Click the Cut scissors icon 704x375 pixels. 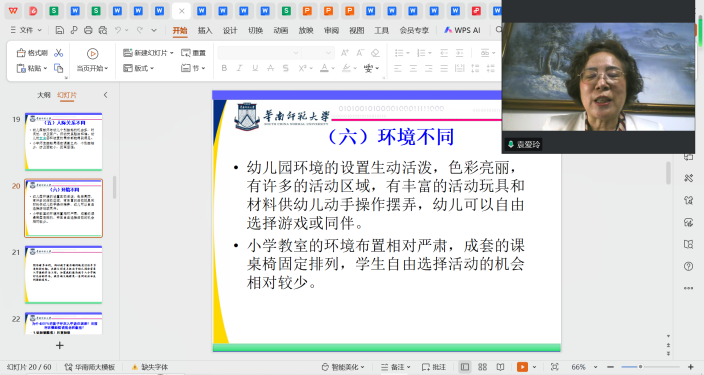pyautogui.click(x=58, y=53)
